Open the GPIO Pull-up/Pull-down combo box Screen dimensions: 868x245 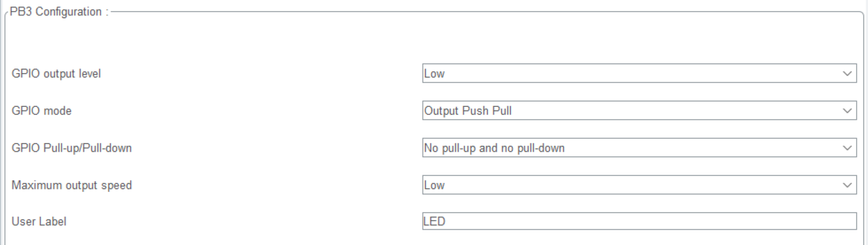click(639, 148)
